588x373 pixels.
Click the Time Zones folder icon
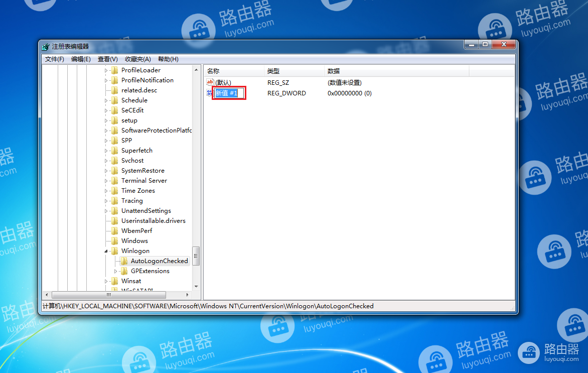[x=115, y=191]
